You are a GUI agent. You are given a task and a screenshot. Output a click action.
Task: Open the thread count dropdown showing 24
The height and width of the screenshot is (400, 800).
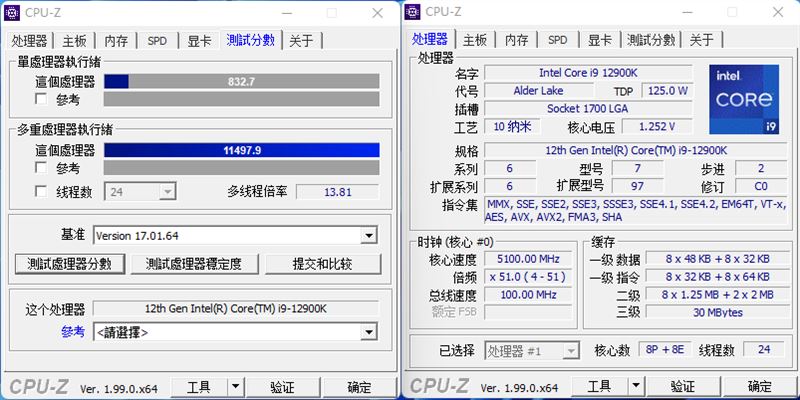[167, 192]
